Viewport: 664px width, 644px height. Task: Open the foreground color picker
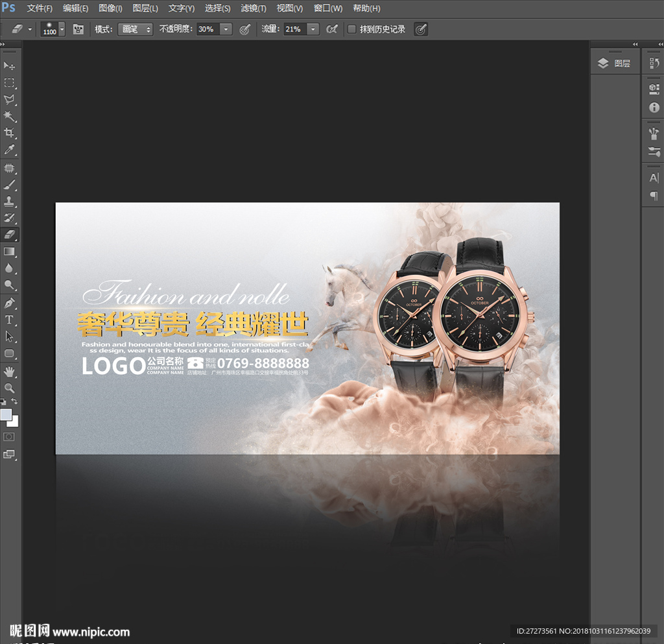click(x=6, y=414)
